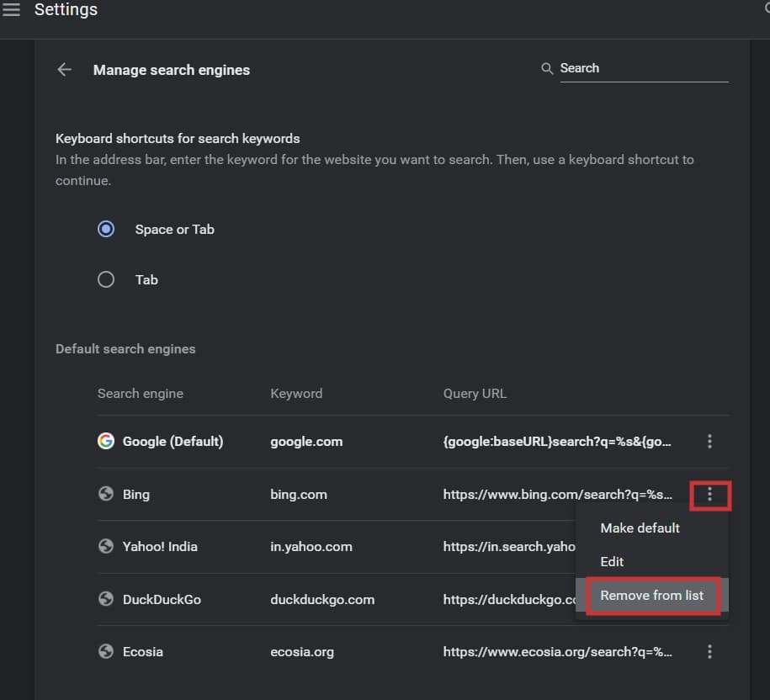This screenshot has width=770, height=700.
Task: Open the hamburger main menu
Action: [12, 11]
